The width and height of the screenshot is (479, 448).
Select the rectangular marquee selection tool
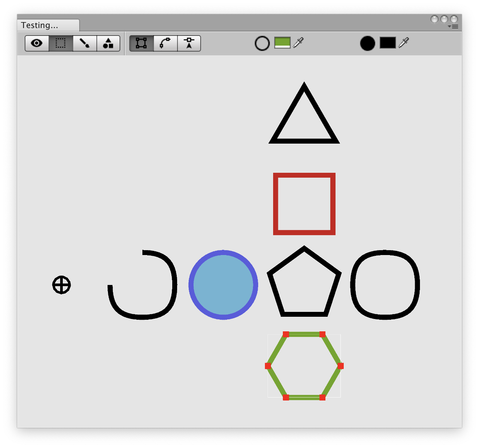tap(61, 43)
